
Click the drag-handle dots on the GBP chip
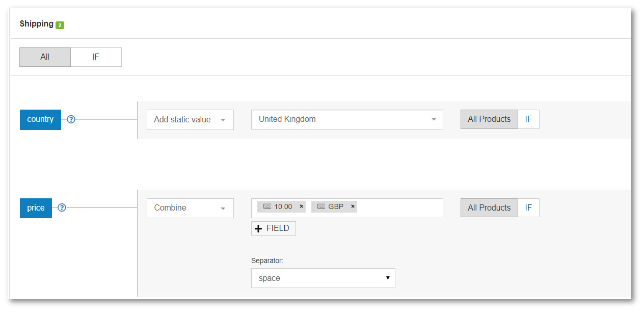tap(313, 206)
